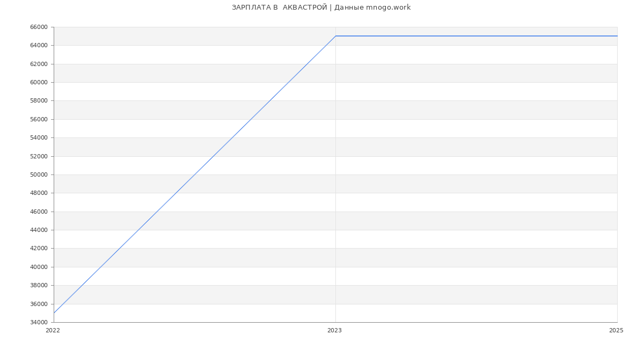Viewport: 644px width, 349px height.
Task: Click the y-axis label 48000
Action: [39, 193]
